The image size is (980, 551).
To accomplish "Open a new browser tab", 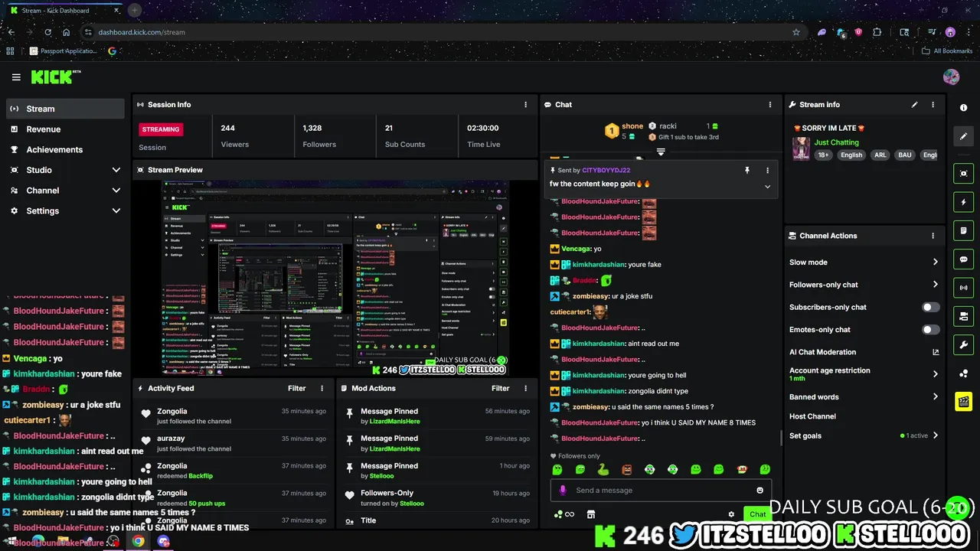I will point(135,10).
